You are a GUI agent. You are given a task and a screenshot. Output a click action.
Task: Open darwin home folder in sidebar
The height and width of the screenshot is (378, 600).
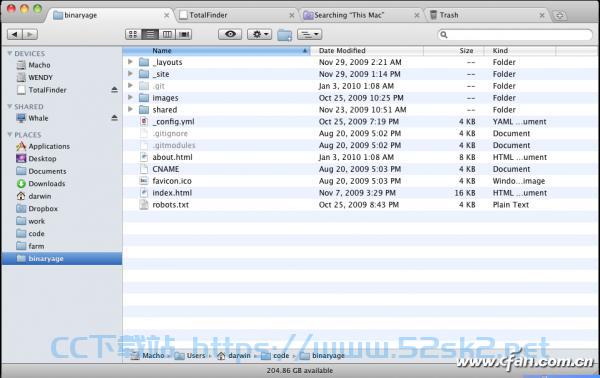62,196
